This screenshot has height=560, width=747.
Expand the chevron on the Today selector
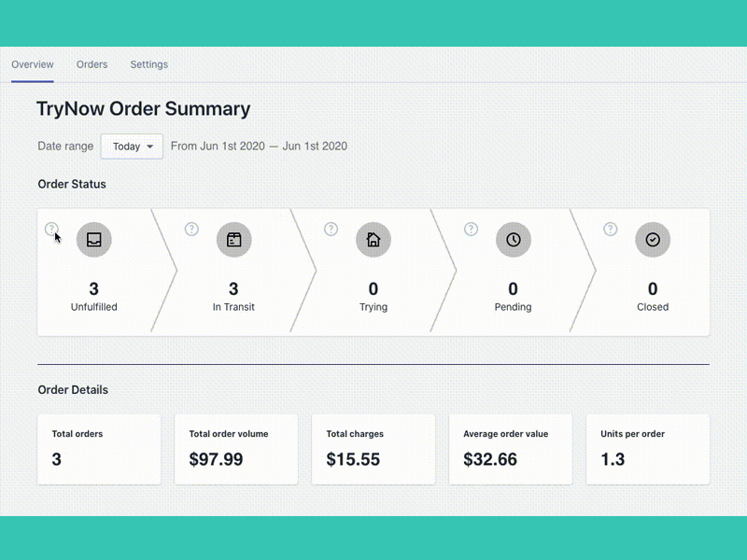pyautogui.click(x=150, y=147)
